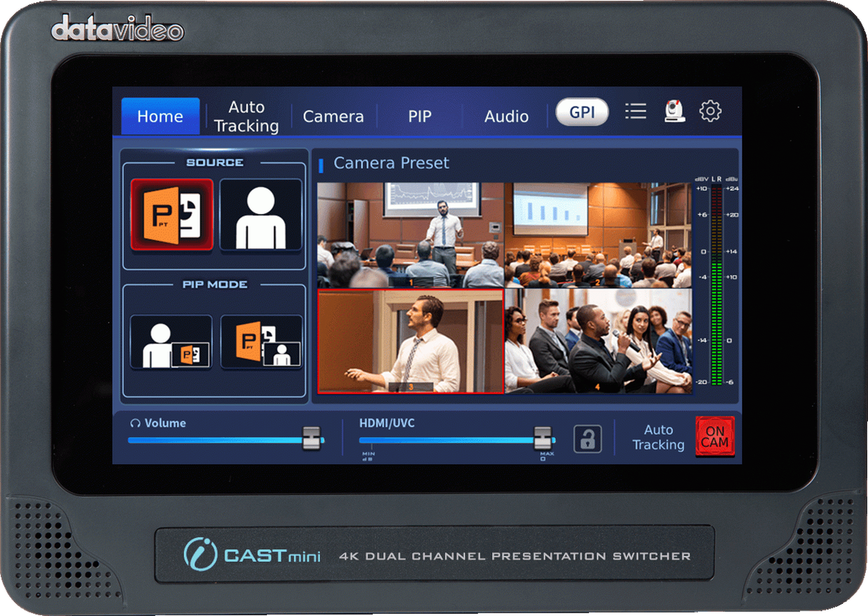
Task: Switch to the Home tab
Action: [x=160, y=116]
